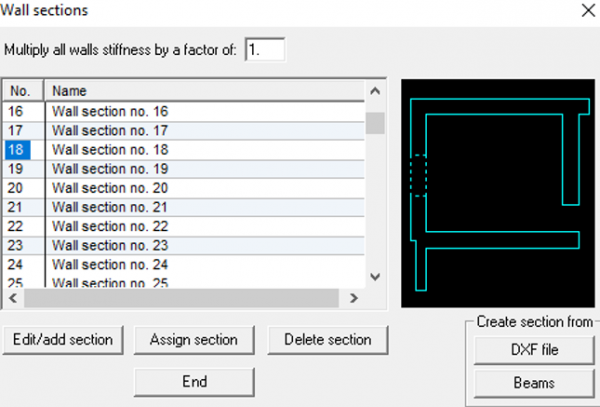Screen dimensions: 600x407
Task: Select Wall section no. 19 row
Action: tap(184, 169)
